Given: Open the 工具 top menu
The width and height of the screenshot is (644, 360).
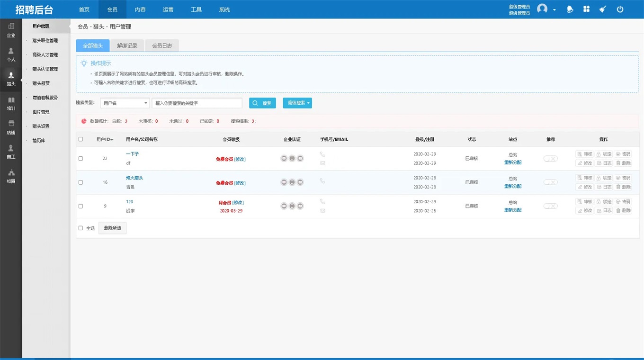Looking at the screenshot, I should (196, 9).
